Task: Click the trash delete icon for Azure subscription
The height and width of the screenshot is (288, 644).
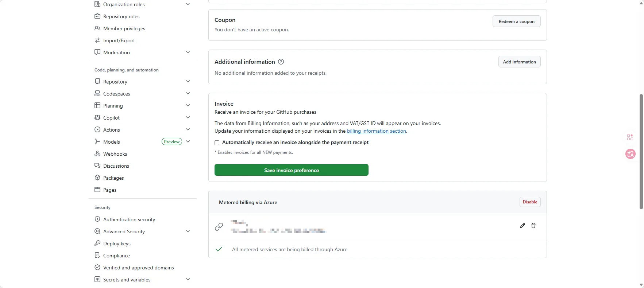Action: coord(533,226)
